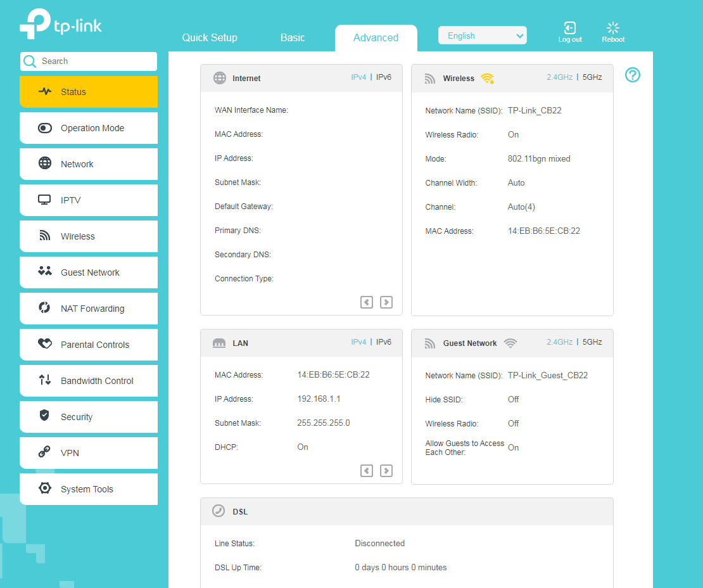Viewport: 703px width, 588px height.
Task: Click the Internet panel globe icon
Action: point(220,78)
